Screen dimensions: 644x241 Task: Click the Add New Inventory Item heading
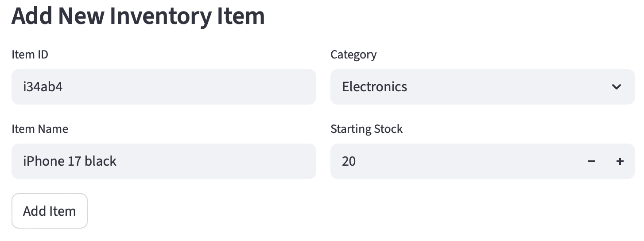(138, 16)
